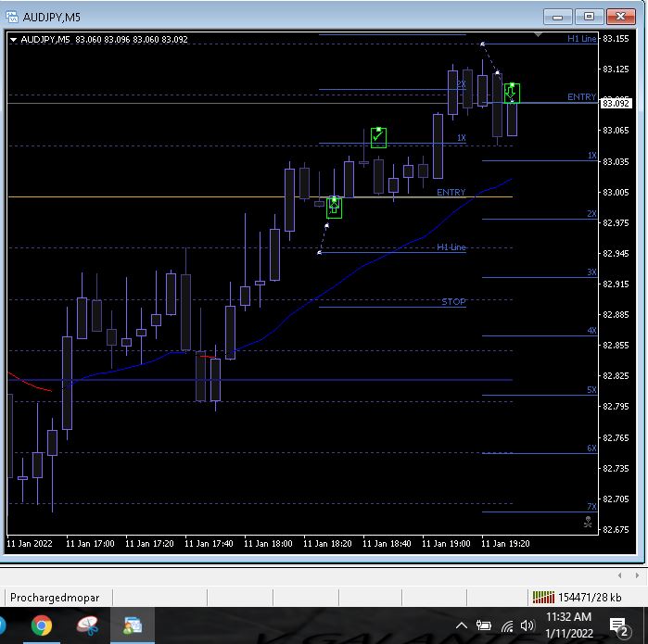Viewport: 648px width, 644px height.
Task: Click the Prochargedmopar profile status field
Action: [x=58, y=598]
